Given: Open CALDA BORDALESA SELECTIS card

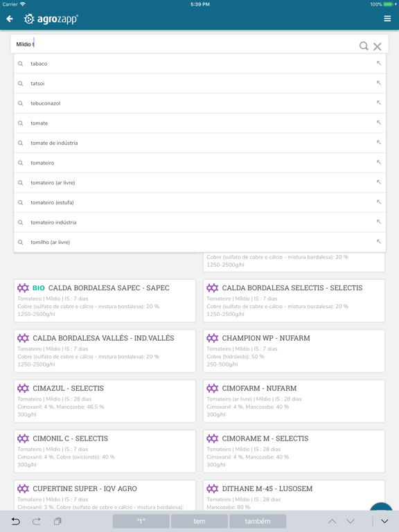Looking at the screenshot, I should [294, 301].
